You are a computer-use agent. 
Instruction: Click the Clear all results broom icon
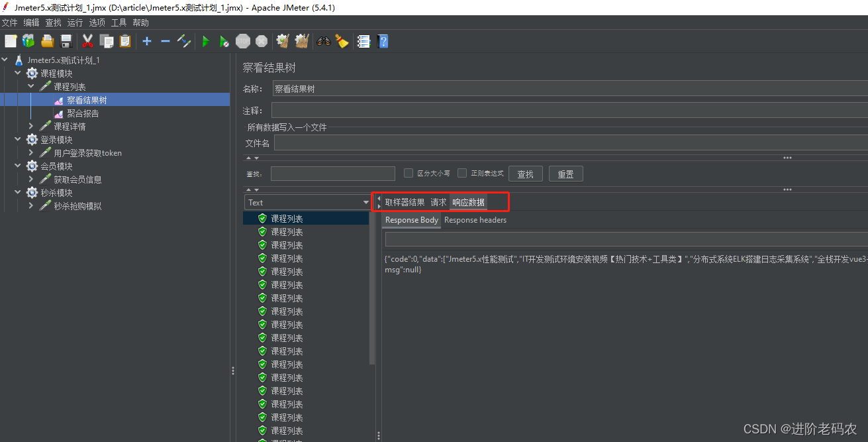(x=301, y=41)
